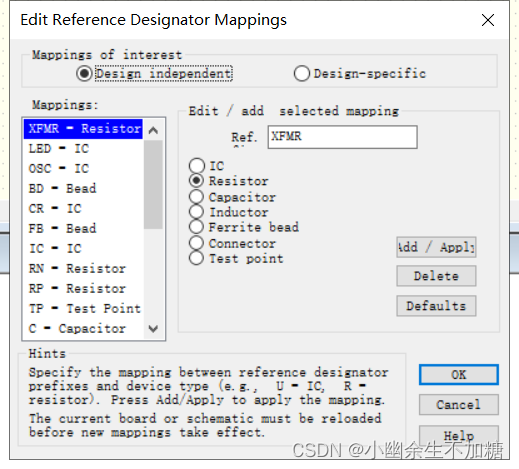Restore mappings with the Defaults button
This screenshot has width=519, height=469.
coord(436,306)
